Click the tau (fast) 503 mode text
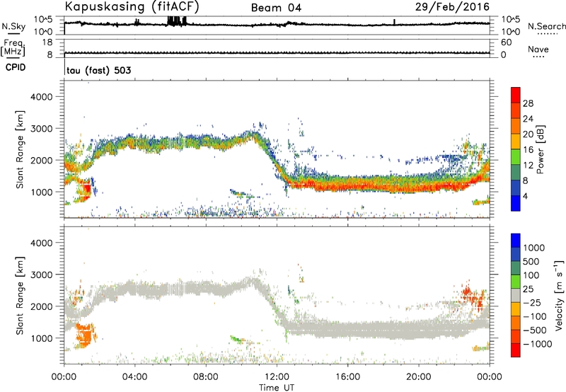 coord(99,70)
